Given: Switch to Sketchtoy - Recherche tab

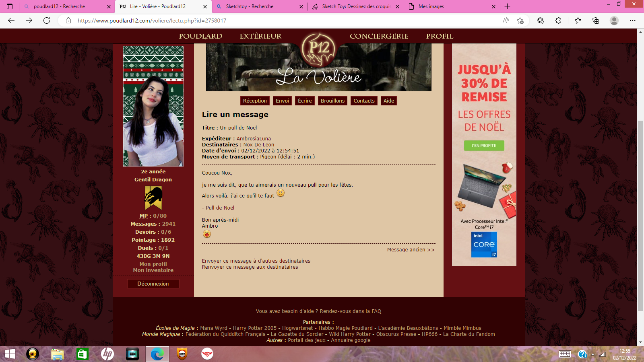Looking at the screenshot, I should point(250,6).
